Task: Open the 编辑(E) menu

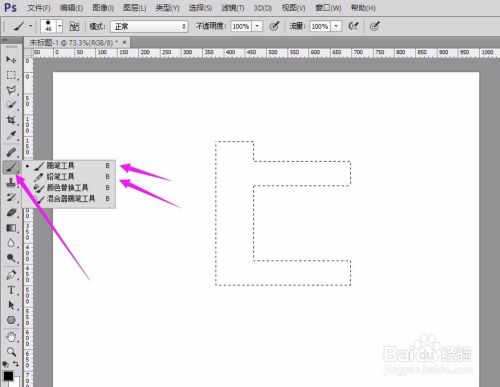Action: click(71, 8)
